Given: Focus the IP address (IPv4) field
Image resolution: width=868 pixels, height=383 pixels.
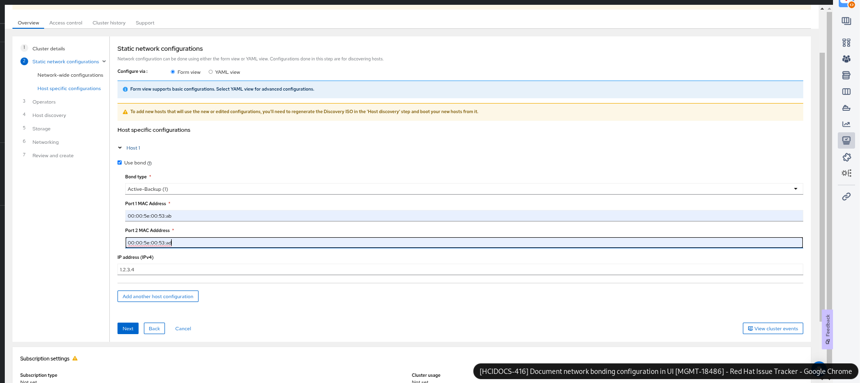Looking at the screenshot, I should click(x=460, y=269).
